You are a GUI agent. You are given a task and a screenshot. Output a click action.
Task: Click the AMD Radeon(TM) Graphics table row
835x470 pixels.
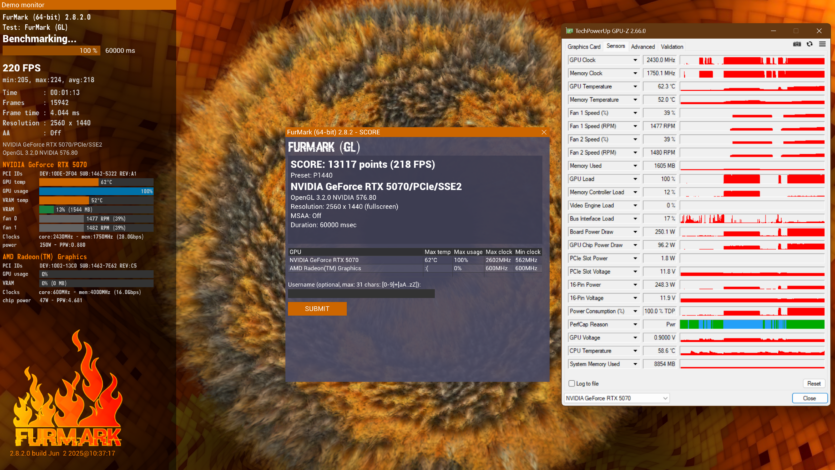(415, 269)
